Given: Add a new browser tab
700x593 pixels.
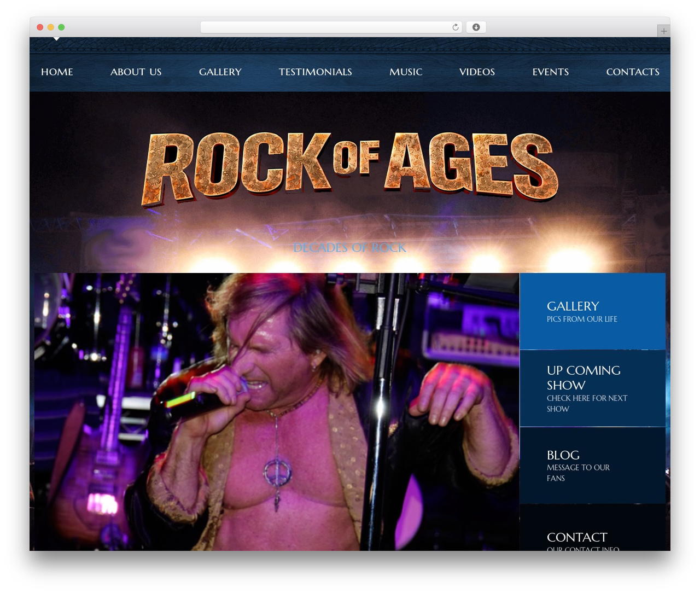Looking at the screenshot, I should click(663, 31).
